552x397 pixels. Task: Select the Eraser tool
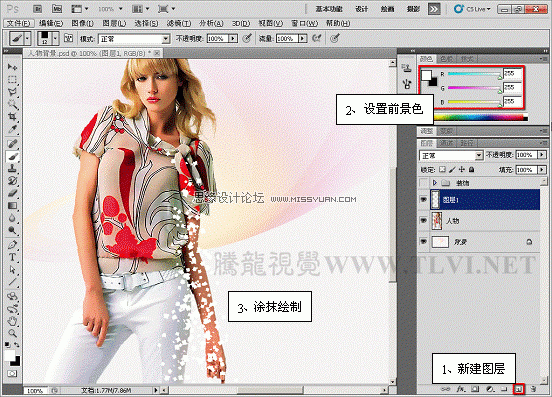(12, 193)
